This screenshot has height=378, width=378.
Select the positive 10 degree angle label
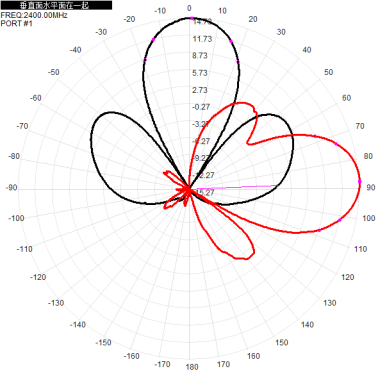pos(222,11)
